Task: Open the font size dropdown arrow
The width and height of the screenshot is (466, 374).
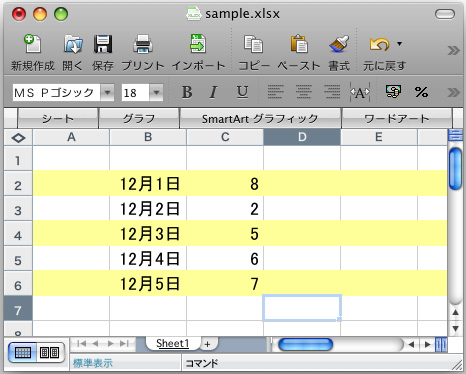Action: point(156,92)
